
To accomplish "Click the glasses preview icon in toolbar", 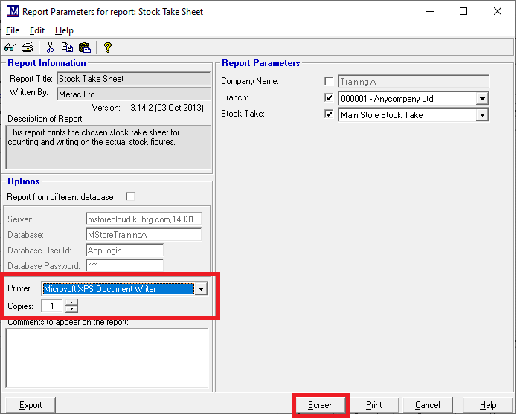I will click(x=10, y=48).
